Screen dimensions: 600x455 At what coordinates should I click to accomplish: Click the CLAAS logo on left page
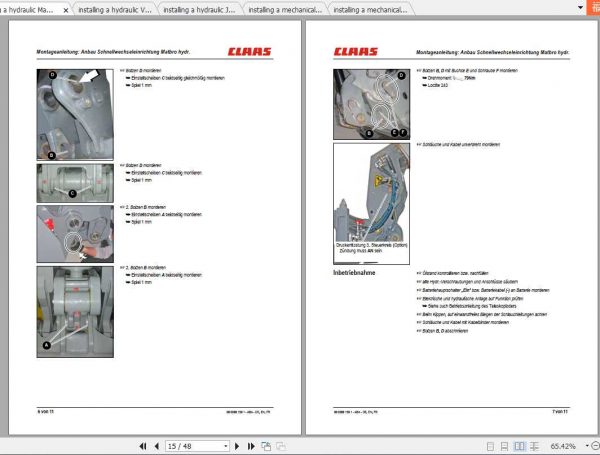pos(249,52)
